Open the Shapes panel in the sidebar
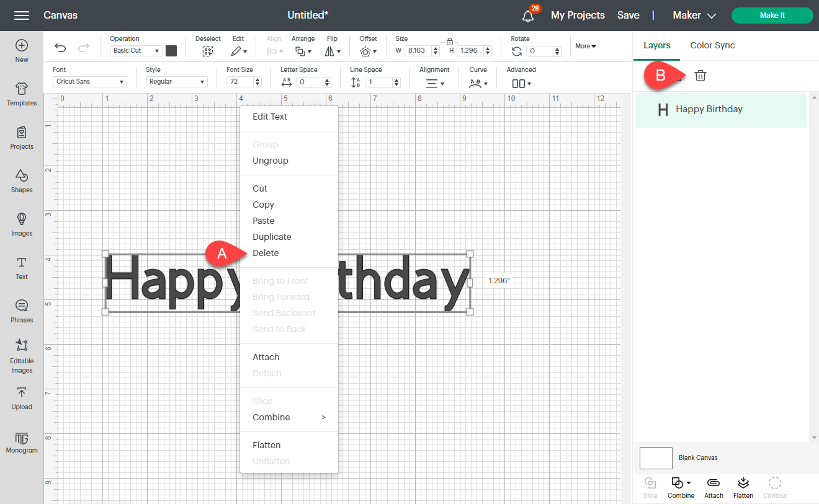The width and height of the screenshot is (819, 504). pos(22,182)
